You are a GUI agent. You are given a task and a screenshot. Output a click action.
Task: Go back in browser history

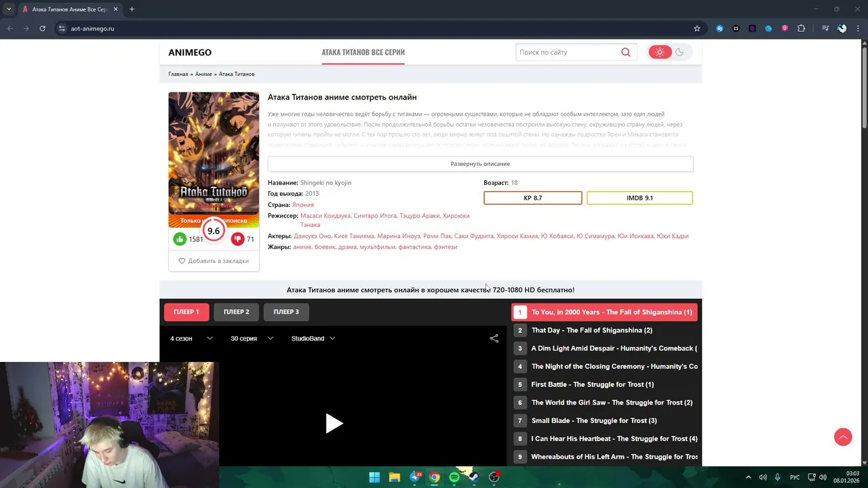(9, 28)
